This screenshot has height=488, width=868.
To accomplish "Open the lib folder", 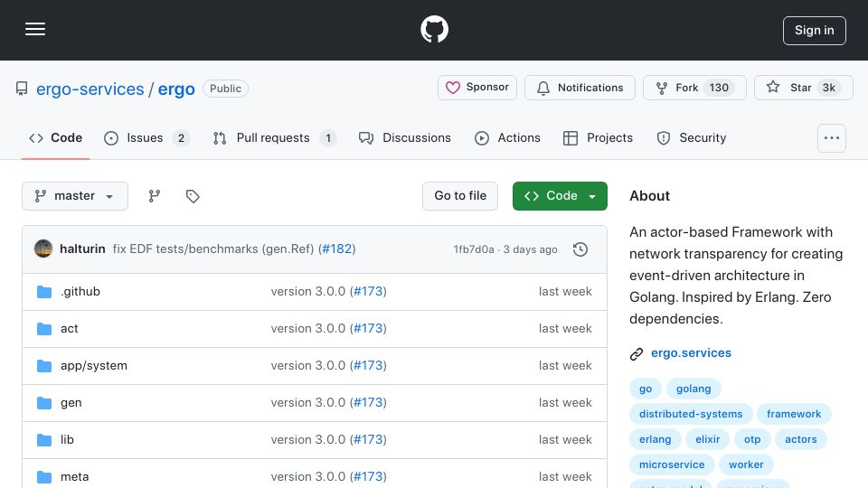I will [67, 440].
